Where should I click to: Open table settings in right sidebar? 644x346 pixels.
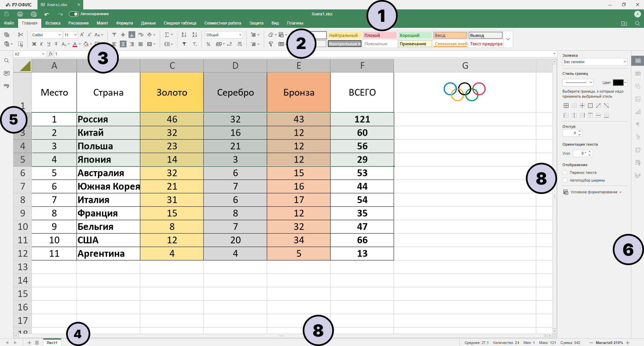pos(638,73)
